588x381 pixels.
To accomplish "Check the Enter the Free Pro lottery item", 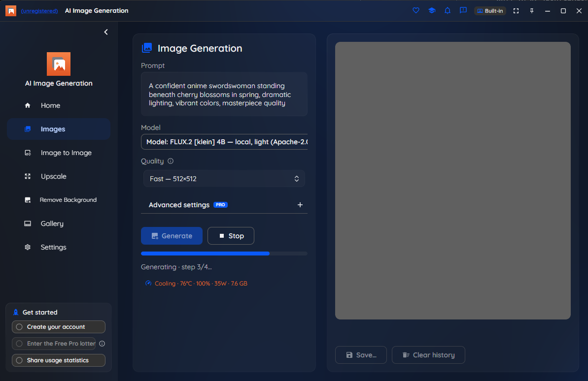I will point(54,344).
